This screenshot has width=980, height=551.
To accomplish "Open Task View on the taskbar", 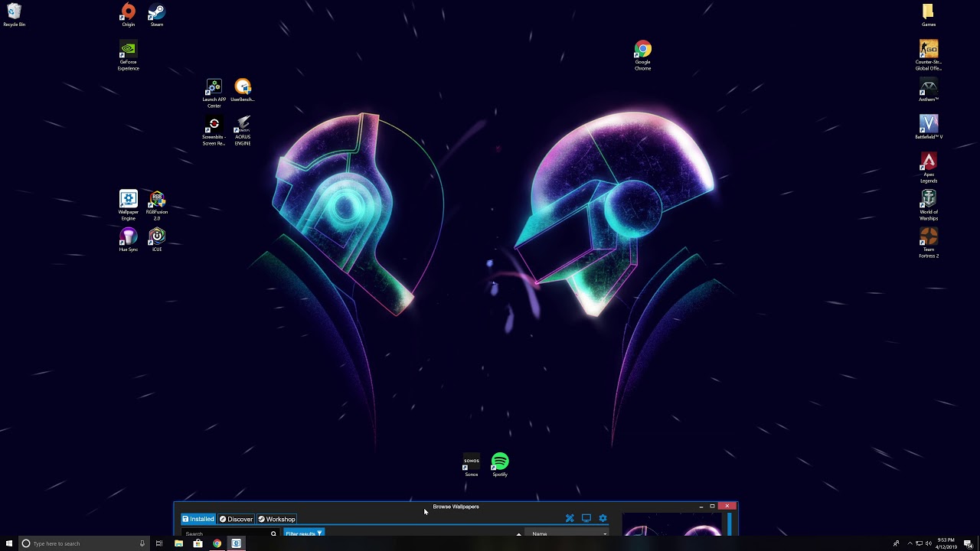I will tap(159, 543).
